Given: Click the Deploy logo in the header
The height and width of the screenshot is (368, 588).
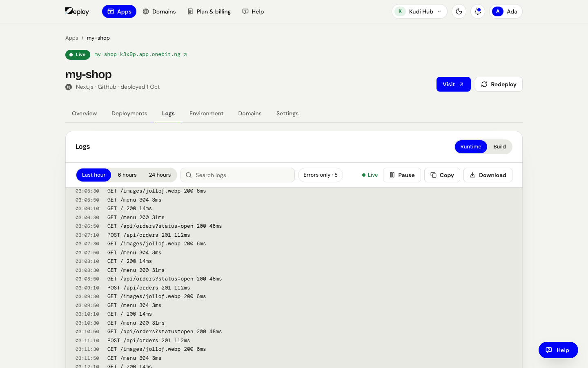Looking at the screenshot, I should [77, 11].
